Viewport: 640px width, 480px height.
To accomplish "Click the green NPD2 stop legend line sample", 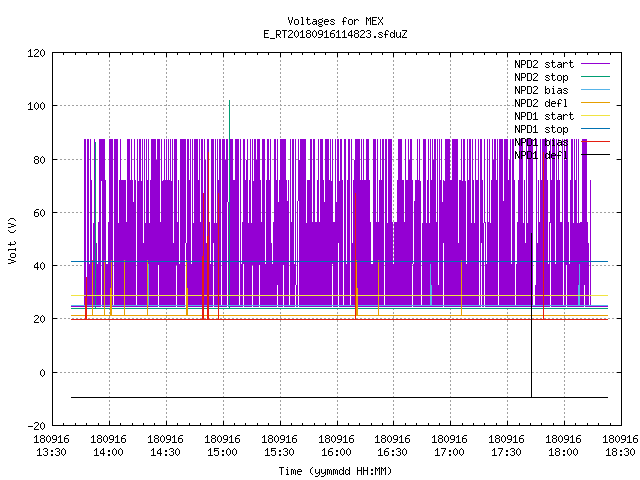I will pos(595,76).
